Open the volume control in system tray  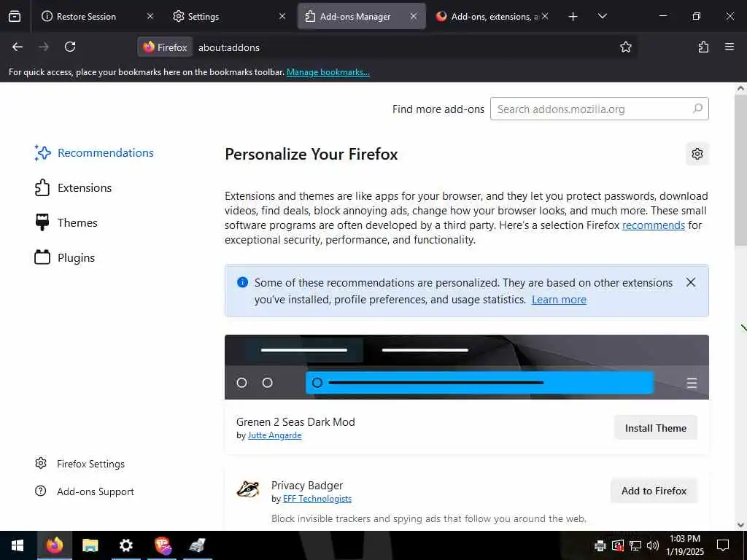pyautogui.click(x=652, y=545)
